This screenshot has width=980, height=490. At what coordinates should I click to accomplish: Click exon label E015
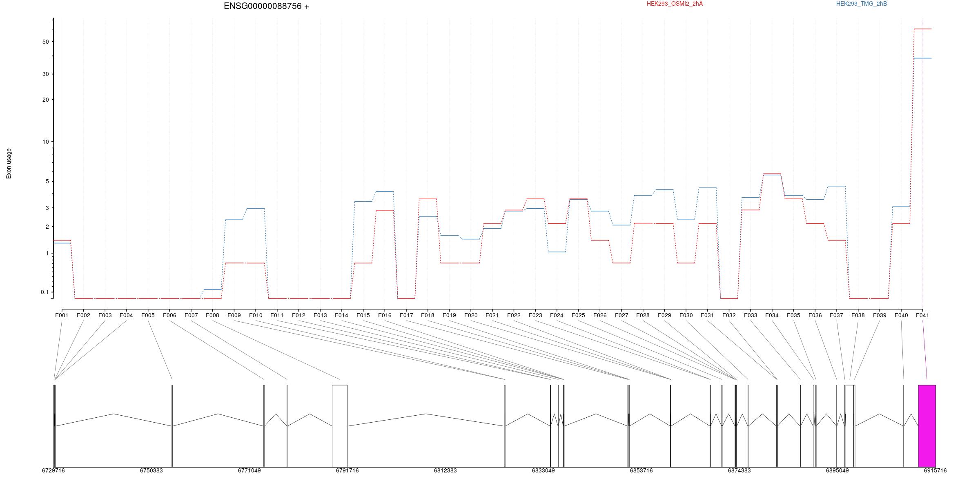pos(363,315)
